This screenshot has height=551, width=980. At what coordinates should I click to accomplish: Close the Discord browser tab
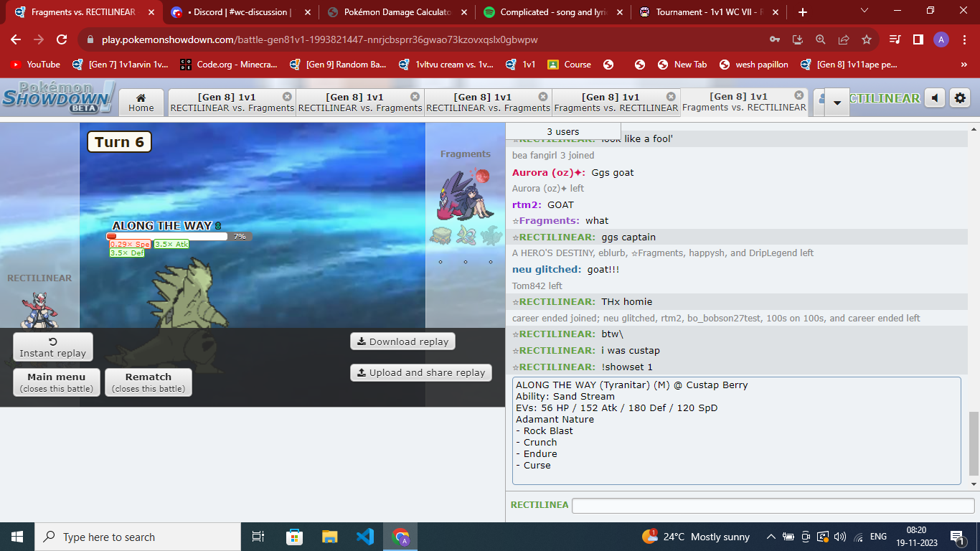click(307, 12)
